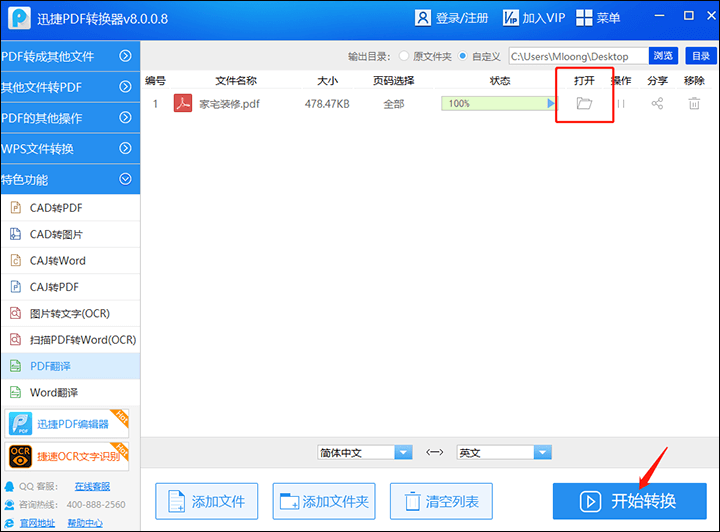720x532 pixels.
Task: Click 目录 directory button
Action: point(701,56)
